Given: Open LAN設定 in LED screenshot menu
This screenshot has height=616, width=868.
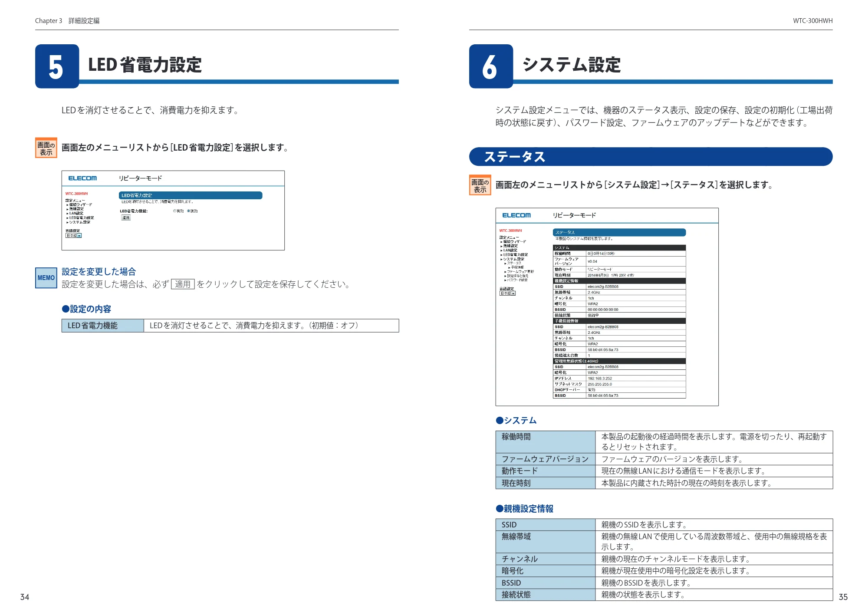Looking at the screenshot, I should point(76,213).
